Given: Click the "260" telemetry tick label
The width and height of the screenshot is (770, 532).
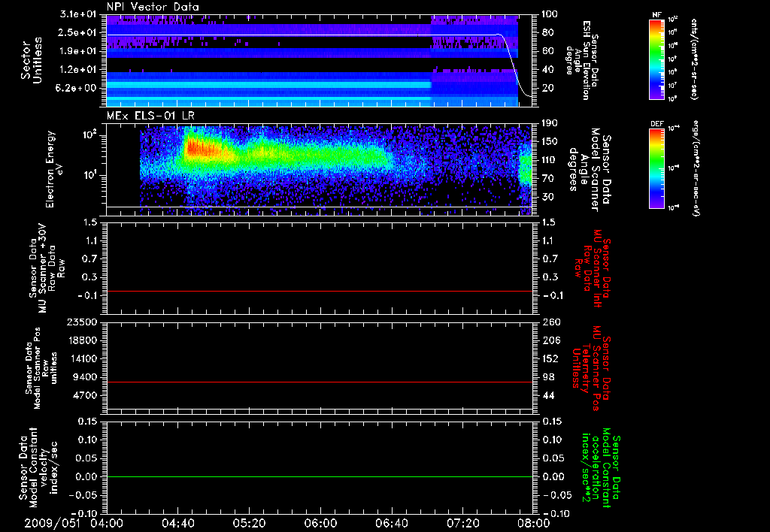Looking at the screenshot, I should click(x=550, y=322).
